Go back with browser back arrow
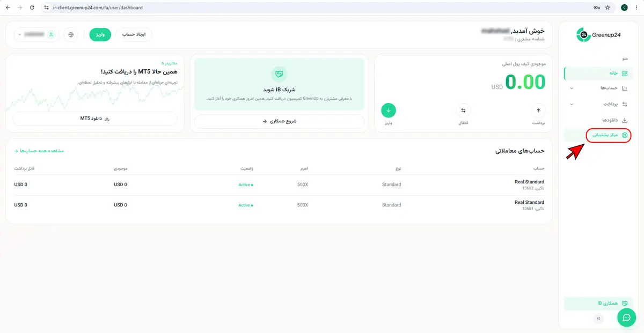 pyautogui.click(x=8, y=8)
